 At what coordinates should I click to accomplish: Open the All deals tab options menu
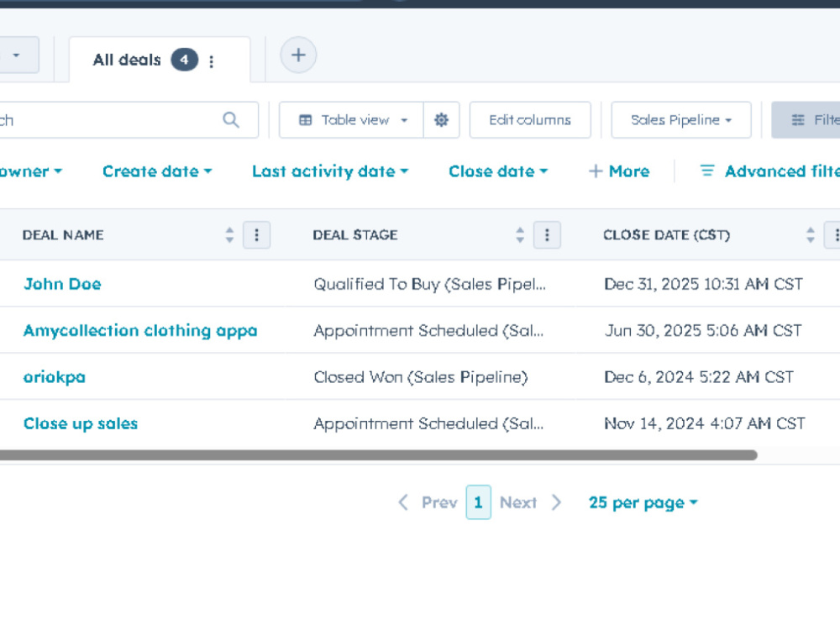tap(212, 61)
